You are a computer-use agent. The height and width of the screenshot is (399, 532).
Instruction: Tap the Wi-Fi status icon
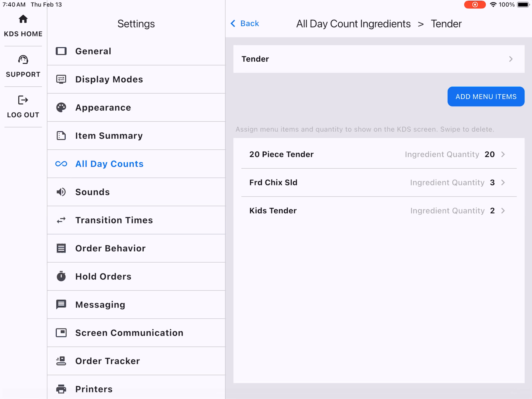click(x=493, y=5)
